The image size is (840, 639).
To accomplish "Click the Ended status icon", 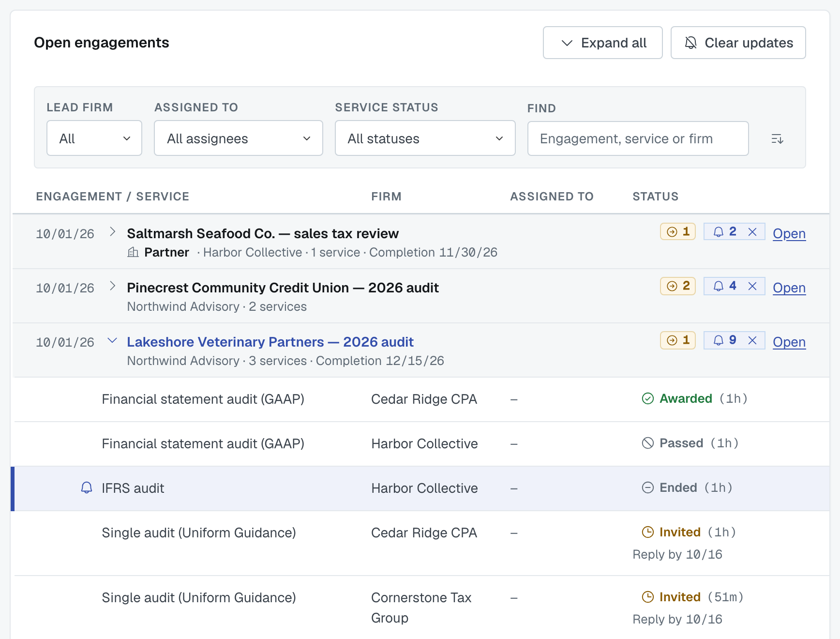I will point(648,487).
